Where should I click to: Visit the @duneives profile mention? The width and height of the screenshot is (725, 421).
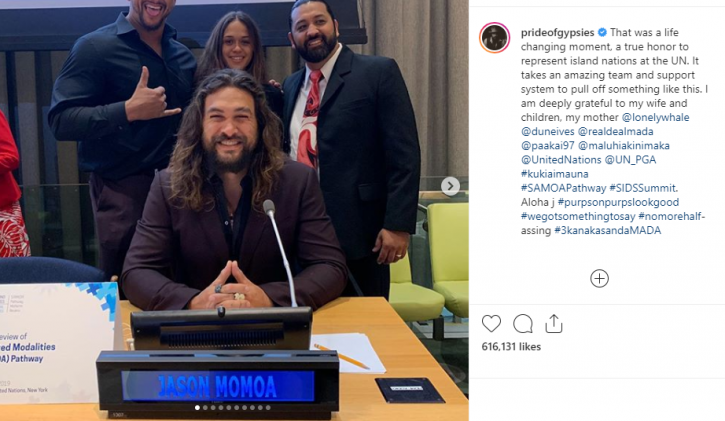pyautogui.click(x=547, y=132)
